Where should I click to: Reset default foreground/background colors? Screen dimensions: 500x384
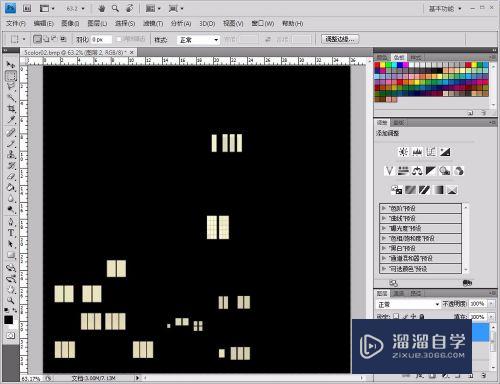click(7, 310)
